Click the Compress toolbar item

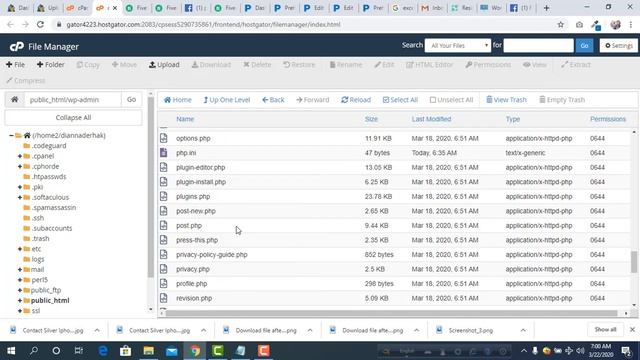[x=26, y=80]
